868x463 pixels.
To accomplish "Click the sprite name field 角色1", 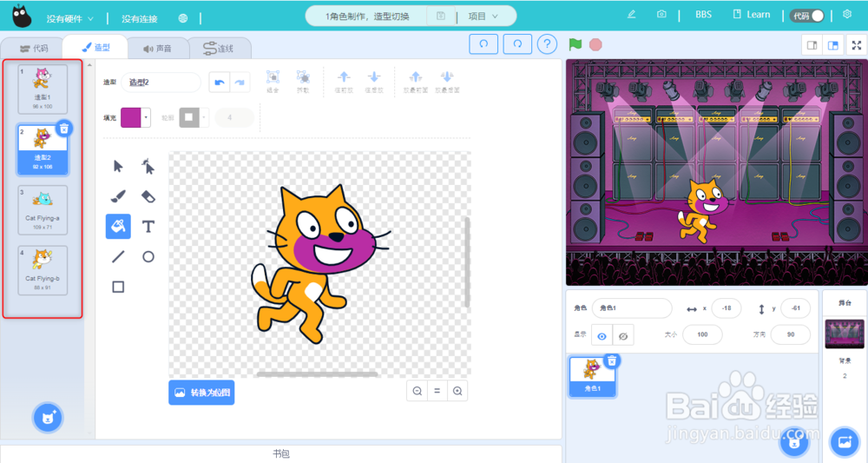I will [632, 308].
